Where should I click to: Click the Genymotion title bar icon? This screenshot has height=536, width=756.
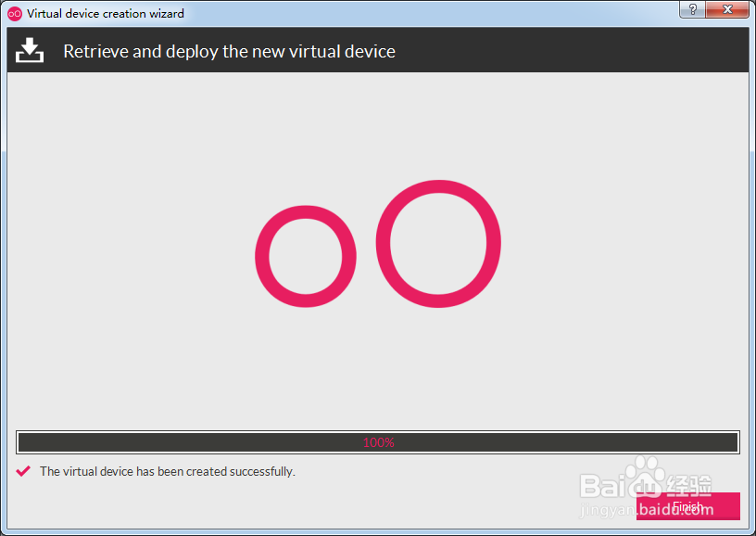pos(15,14)
